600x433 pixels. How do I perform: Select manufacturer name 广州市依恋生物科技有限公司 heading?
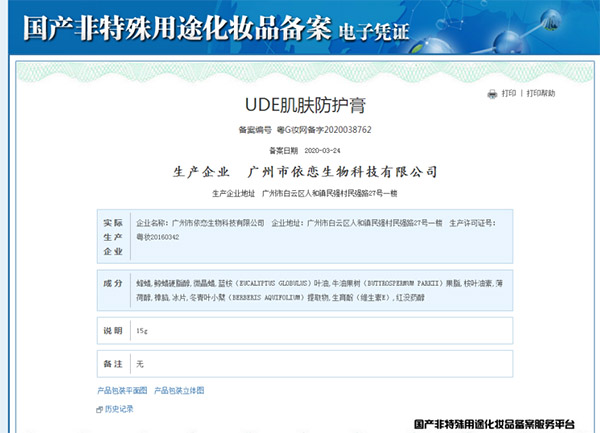pyautogui.click(x=342, y=172)
